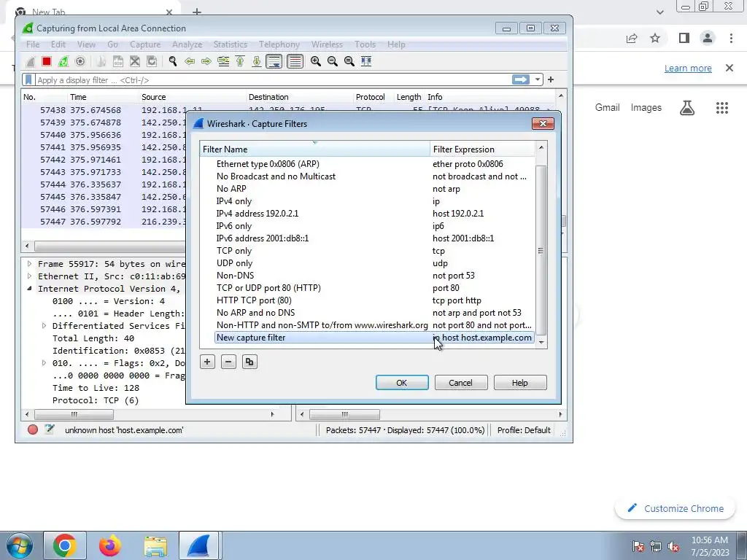Copy the selected capture filter
The height and width of the screenshot is (560, 747).
(x=249, y=362)
